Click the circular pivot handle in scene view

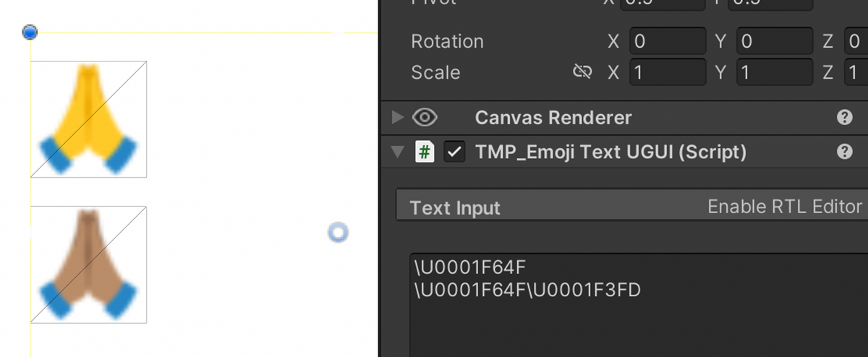pyautogui.click(x=338, y=232)
